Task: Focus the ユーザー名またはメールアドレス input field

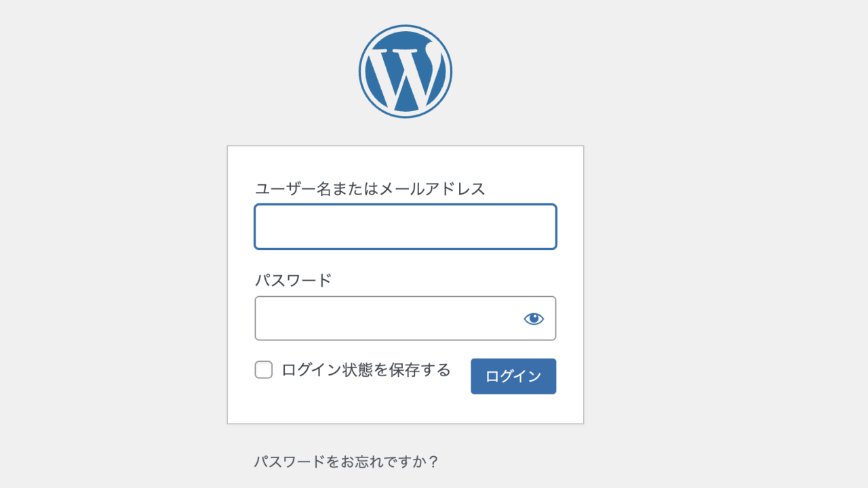Action: click(x=406, y=227)
